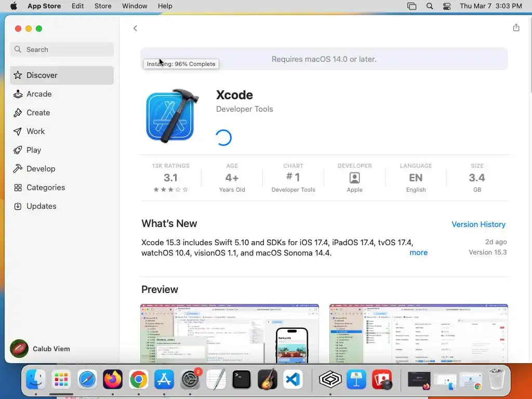Click App Store icon in the Dock
532x399 pixels.
point(164,379)
